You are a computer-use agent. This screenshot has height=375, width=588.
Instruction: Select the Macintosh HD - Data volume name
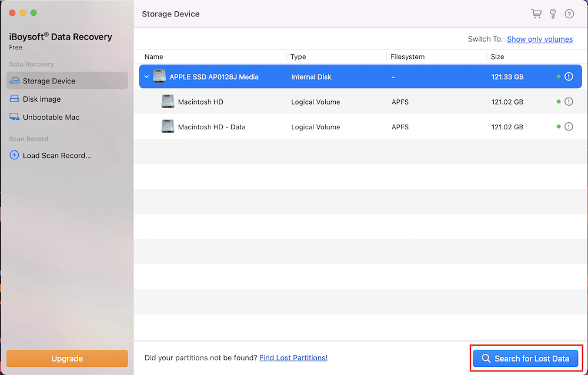click(x=212, y=127)
